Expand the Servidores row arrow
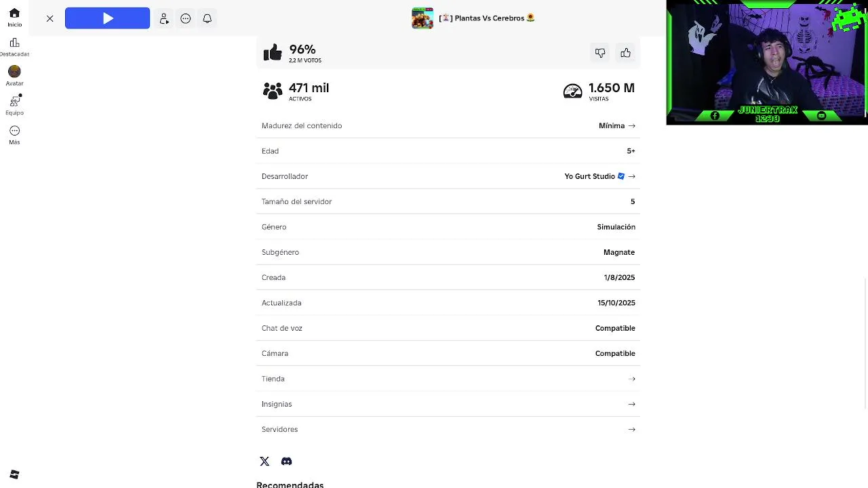Image resolution: width=868 pixels, height=488 pixels. point(631,429)
